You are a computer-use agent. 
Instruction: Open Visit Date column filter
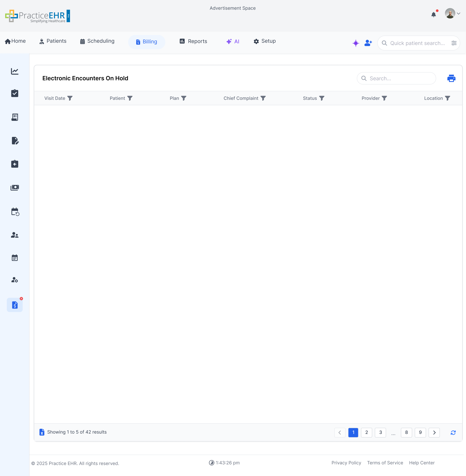pos(70,98)
